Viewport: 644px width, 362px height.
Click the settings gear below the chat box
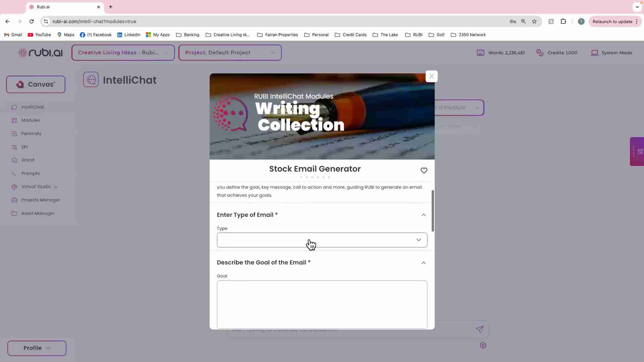click(483, 345)
